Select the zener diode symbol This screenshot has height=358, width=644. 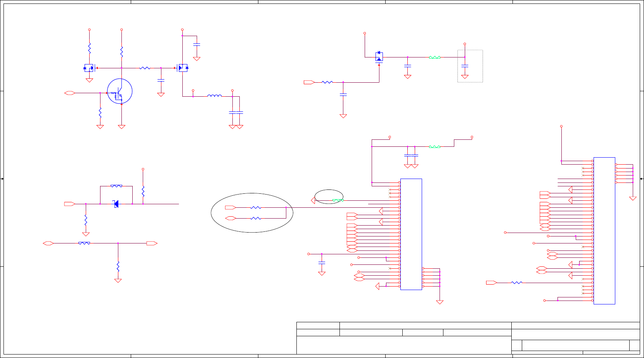pyautogui.click(x=116, y=203)
